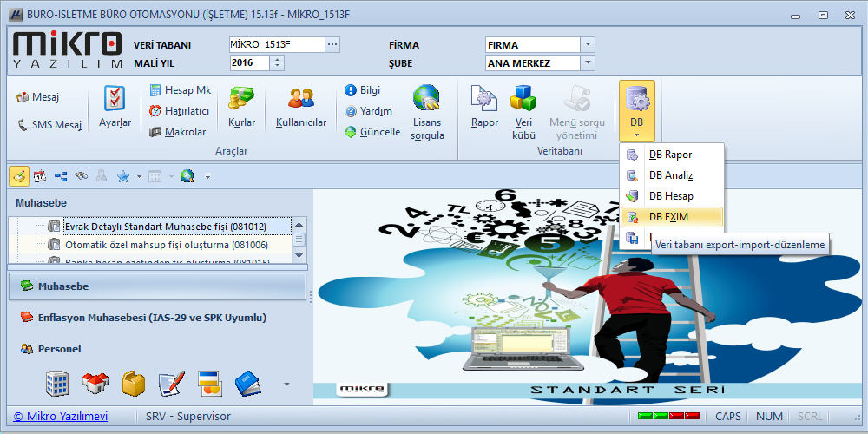Click tree list scroll up arrow
The width and height of the screenshot is (868, 434).
[x=299, y=224]
